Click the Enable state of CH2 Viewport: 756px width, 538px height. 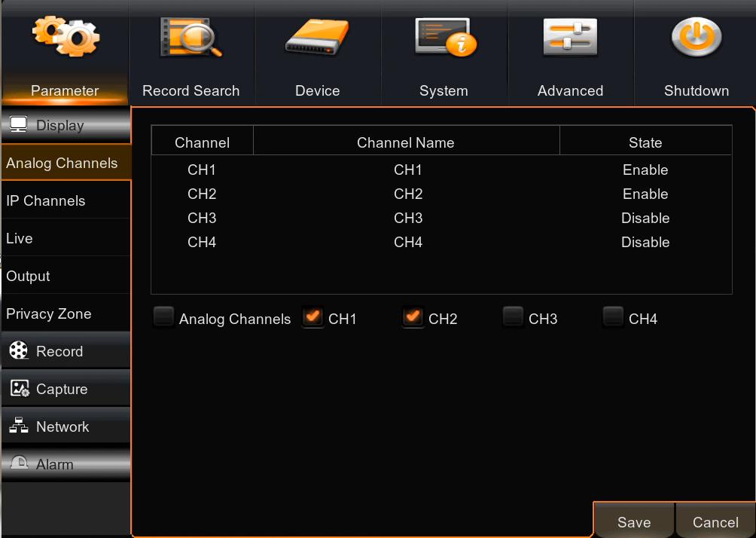(x=645, y=194)
